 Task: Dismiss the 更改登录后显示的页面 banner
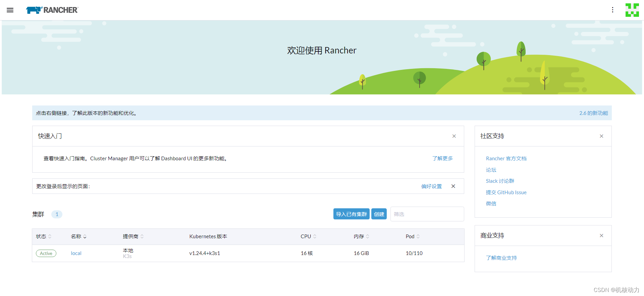point(453,186)
